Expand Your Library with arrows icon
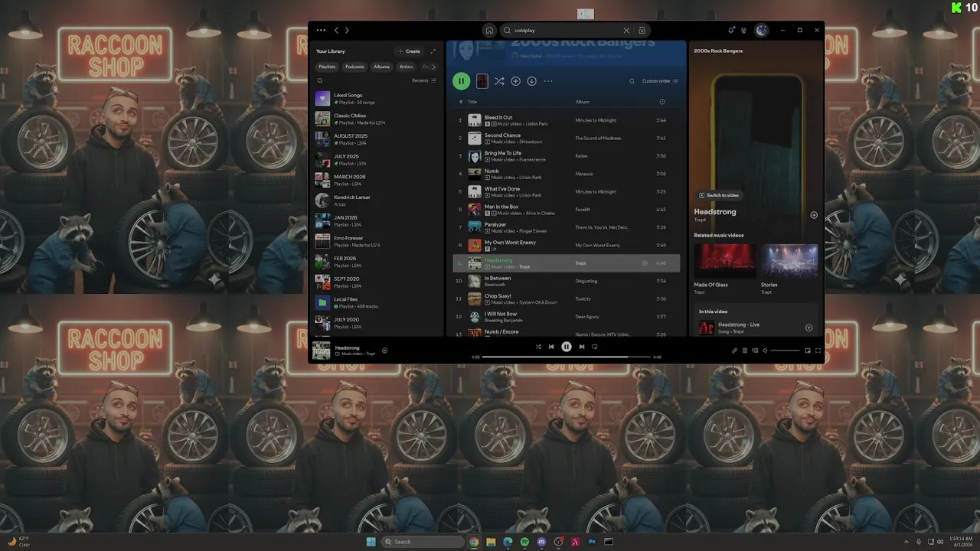Screen dimensions: 980x551 click(433, 51)
